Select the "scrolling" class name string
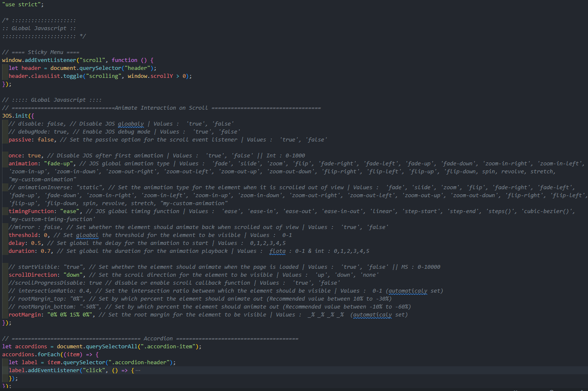 coord(103,76)
